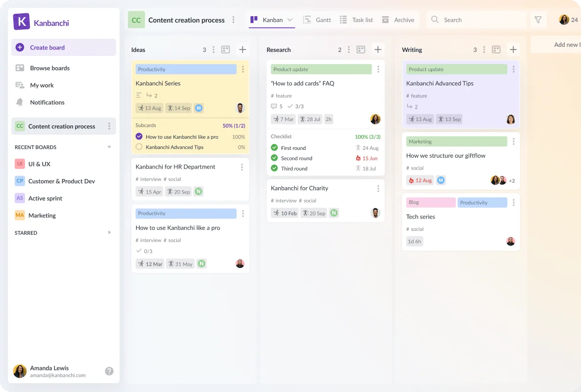
Task: Uncheck Second round checklist item
Action: click(x=274, y=158)
